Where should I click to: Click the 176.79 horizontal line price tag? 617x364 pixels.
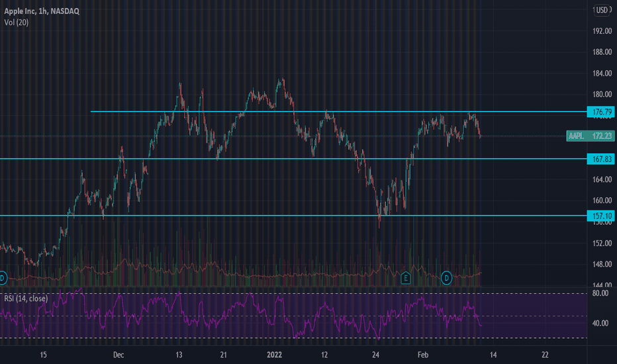[x=601, y=112]
